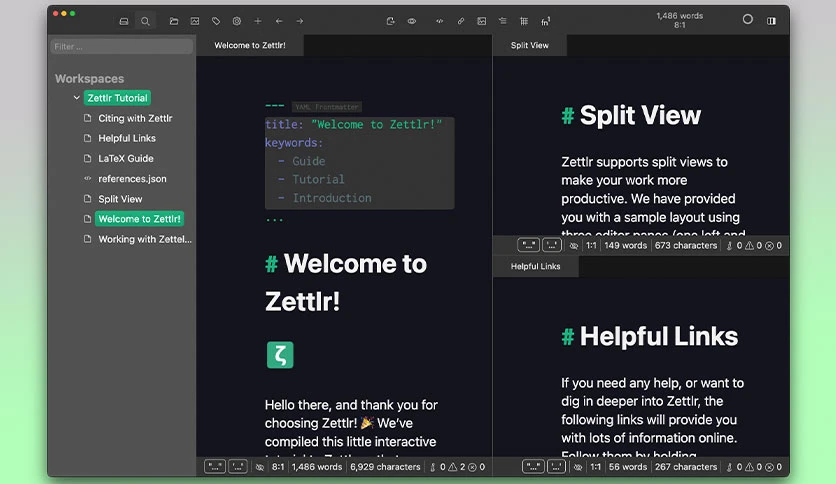Toggle double magic quotes in left pane statusbar
Screen dimensions: 836x484
214,467
